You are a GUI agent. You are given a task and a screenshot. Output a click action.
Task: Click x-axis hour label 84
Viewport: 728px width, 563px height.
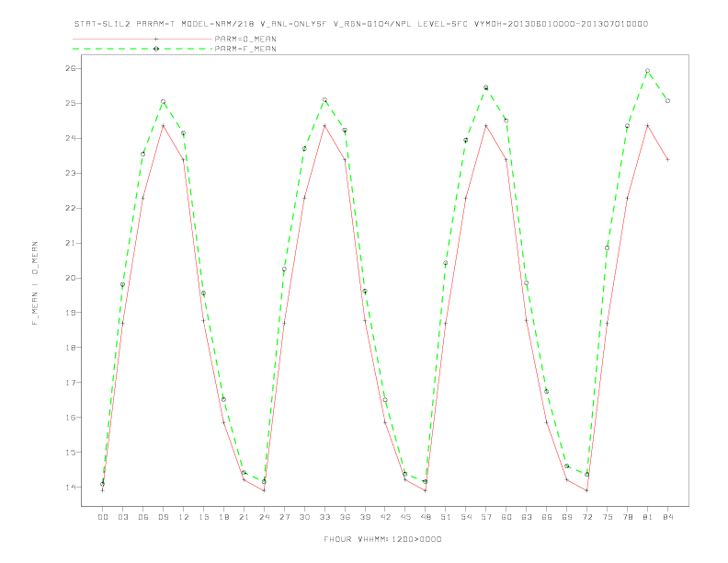tap(667, 517)
